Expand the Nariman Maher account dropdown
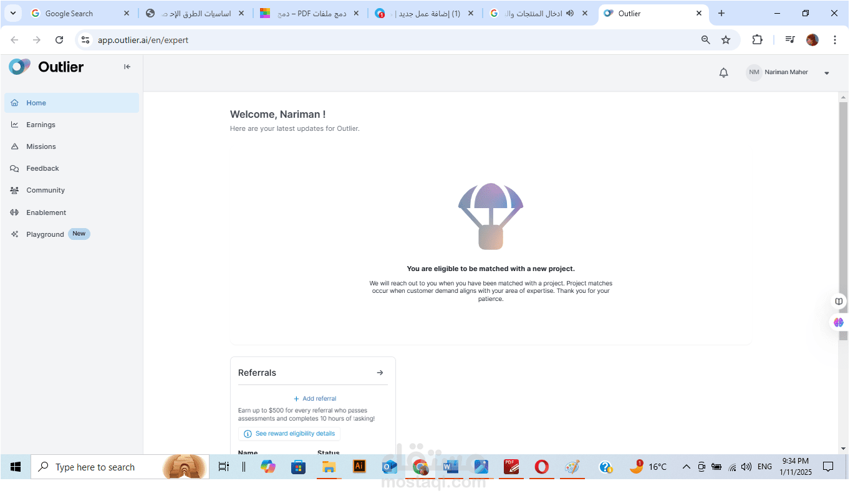Image resolution: width=868 pixels, height=501 pixels. (x=827, y=73)
